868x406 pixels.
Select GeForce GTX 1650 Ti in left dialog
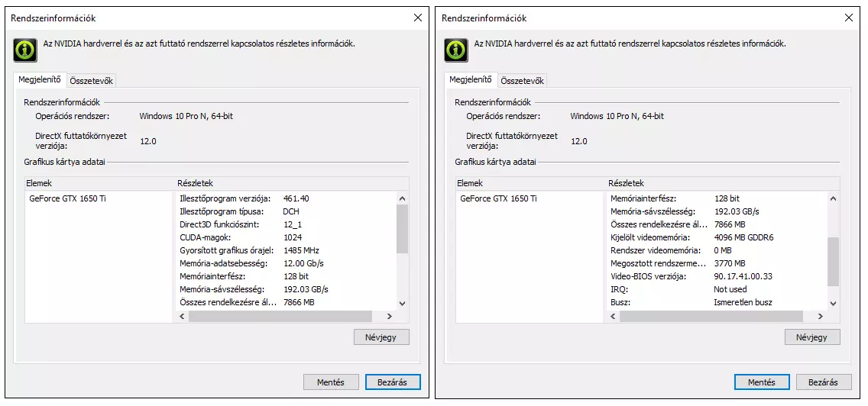pyautogui.click(x=67, y=198)
